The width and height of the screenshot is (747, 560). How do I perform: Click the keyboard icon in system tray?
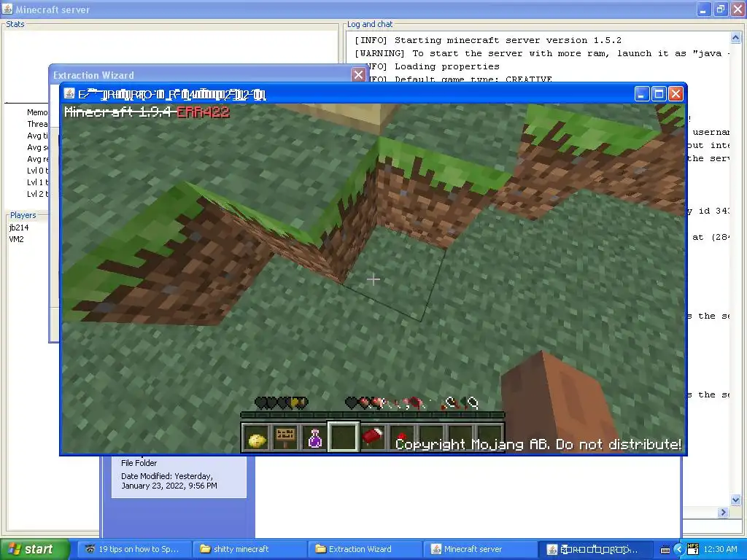click(x=665, y=550)
